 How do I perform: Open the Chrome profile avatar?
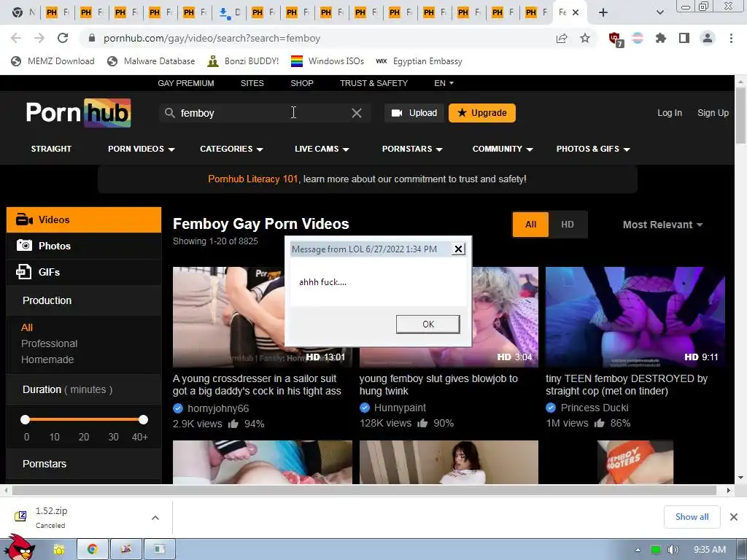click(x=708, y=38)
